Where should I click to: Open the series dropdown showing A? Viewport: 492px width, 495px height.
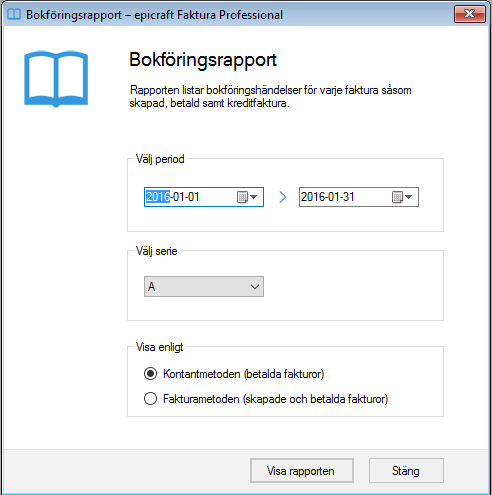point(204,286)
